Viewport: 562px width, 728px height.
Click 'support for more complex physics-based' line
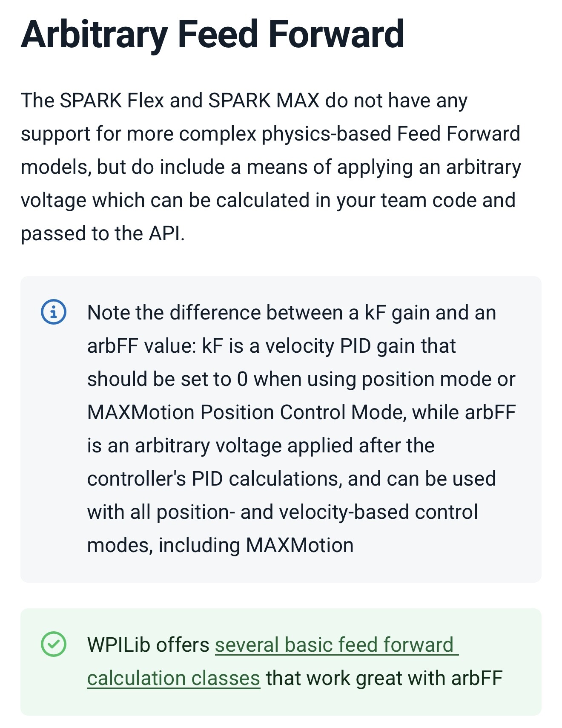point(270,134)
